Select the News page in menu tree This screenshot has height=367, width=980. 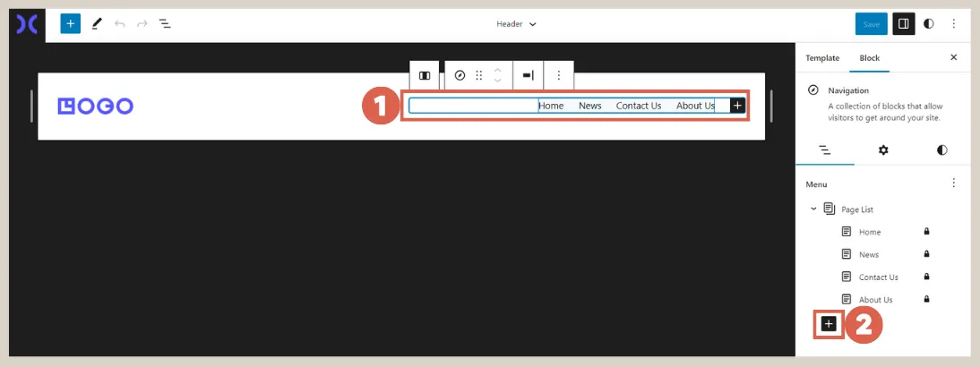(x=869, y=254)
